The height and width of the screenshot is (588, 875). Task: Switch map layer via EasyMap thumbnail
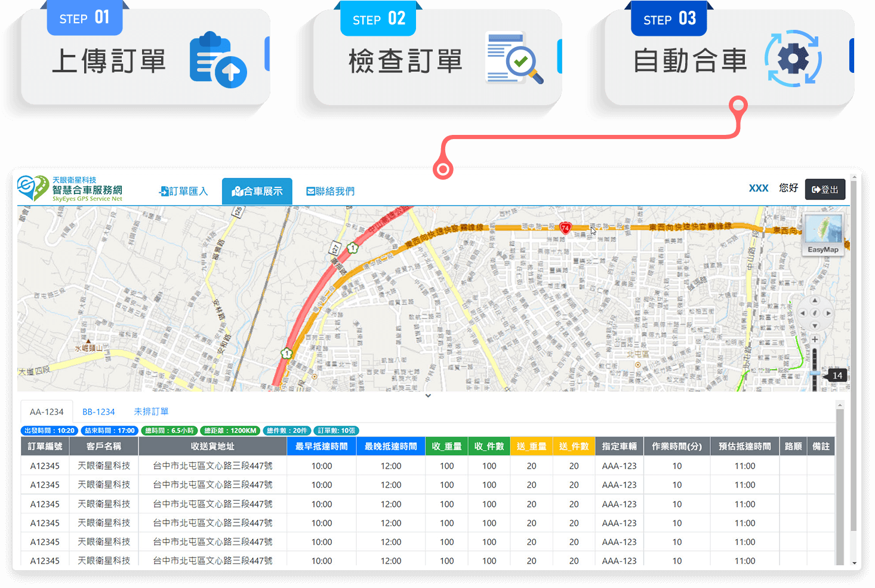click(823, 233)
